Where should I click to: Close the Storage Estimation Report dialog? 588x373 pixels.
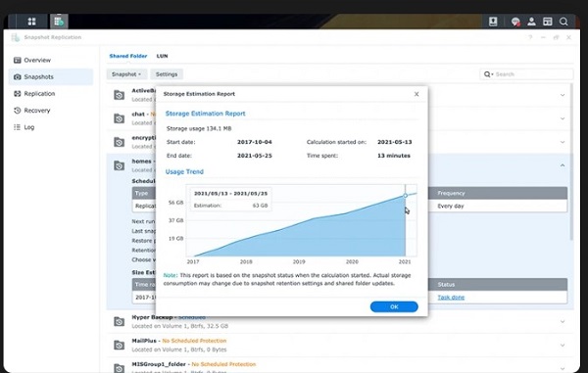point(416,94)
